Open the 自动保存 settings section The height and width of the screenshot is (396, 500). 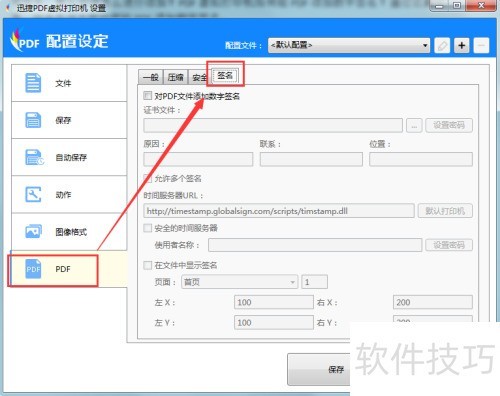(x=69, y=157)
